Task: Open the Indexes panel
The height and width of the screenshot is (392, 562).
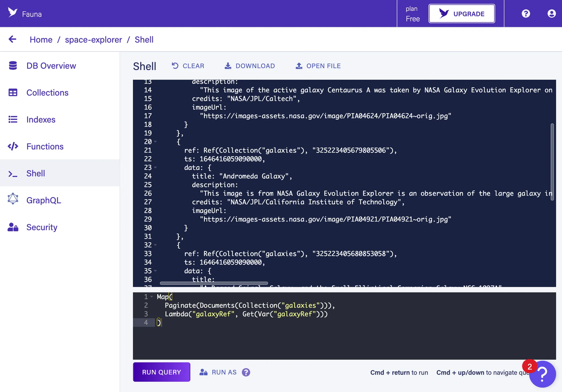Action: [x=13, y=119]
